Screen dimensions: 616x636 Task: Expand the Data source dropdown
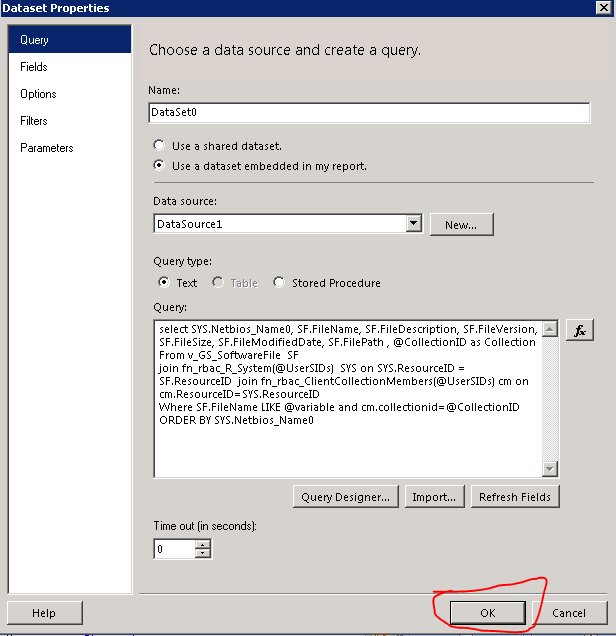(414, 223)
